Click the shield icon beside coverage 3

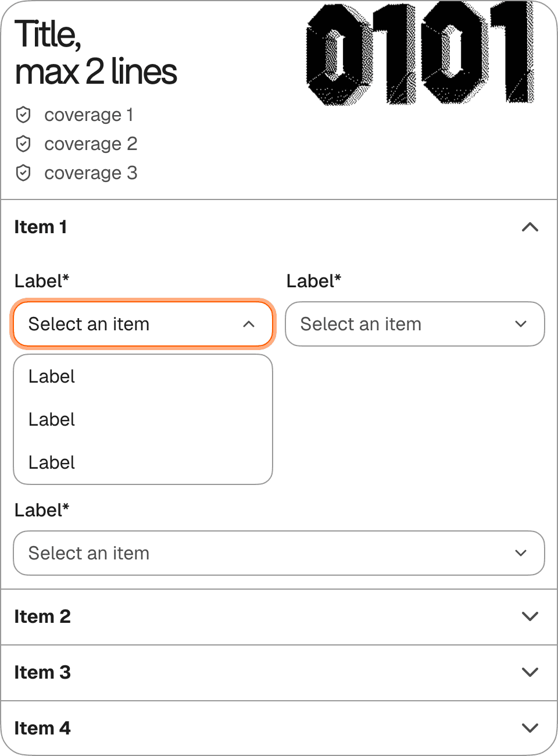click(23, 173)
